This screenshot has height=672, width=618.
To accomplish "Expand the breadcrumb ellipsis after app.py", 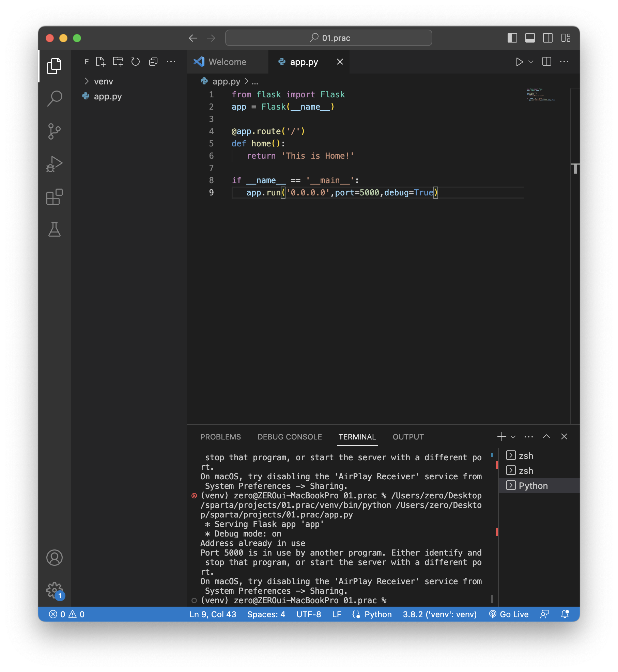I will [x=255, y=81].
